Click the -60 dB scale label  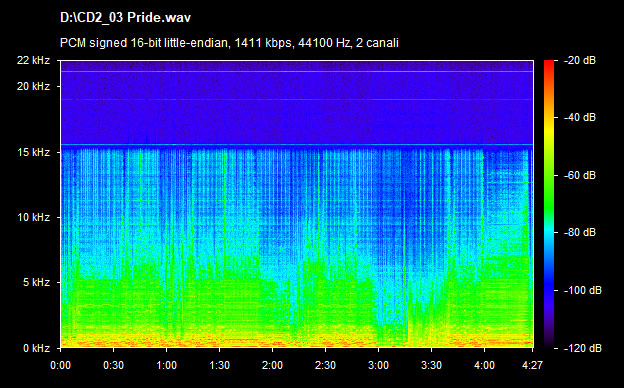click(x=580, y=175)
